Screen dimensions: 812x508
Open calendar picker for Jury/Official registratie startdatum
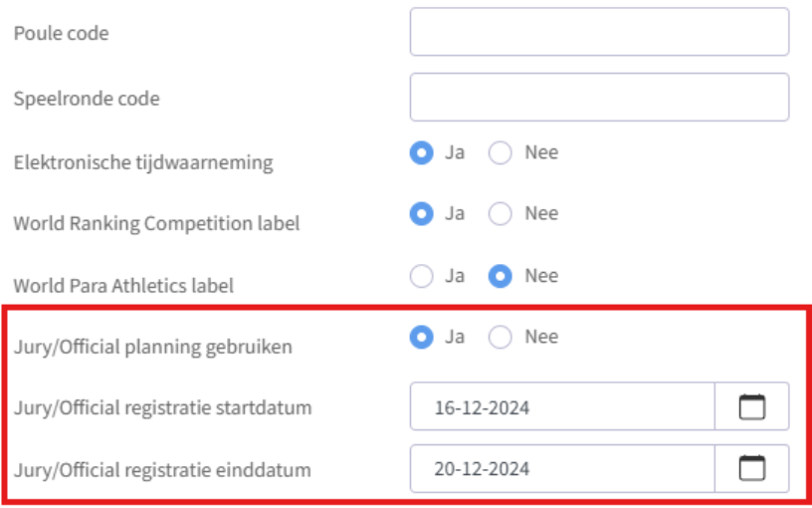coord(751,406)
